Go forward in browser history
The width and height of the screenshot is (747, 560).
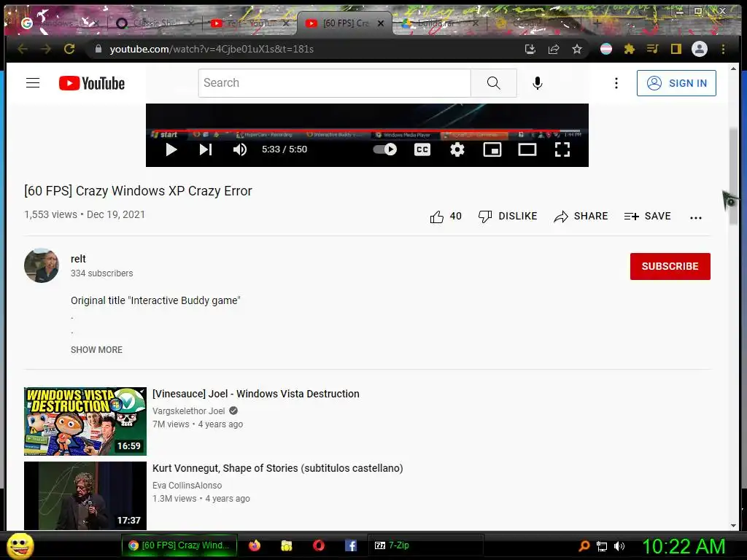[x=46, y=49]
